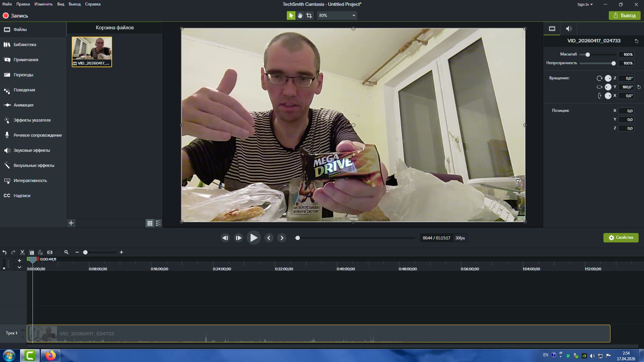
Task: Switch media bin to thumbnail grid view
Action: (x=150, y=223)
